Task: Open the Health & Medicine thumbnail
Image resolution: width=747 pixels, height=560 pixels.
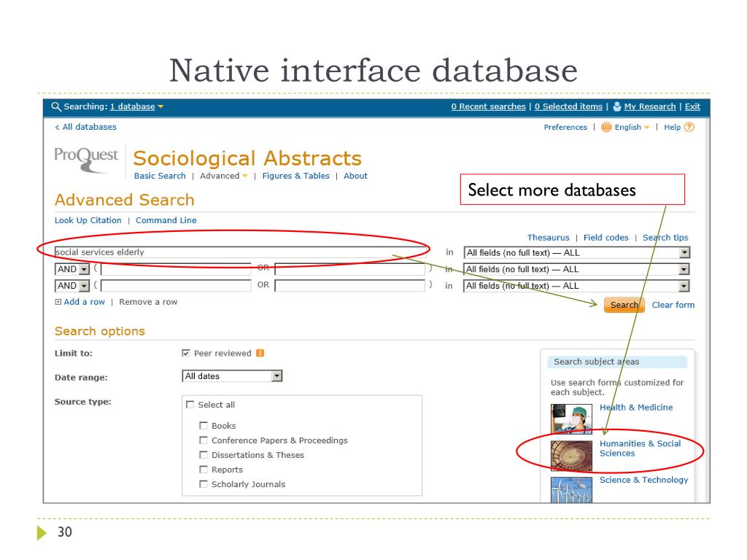Action: click(x=571, y=419)
